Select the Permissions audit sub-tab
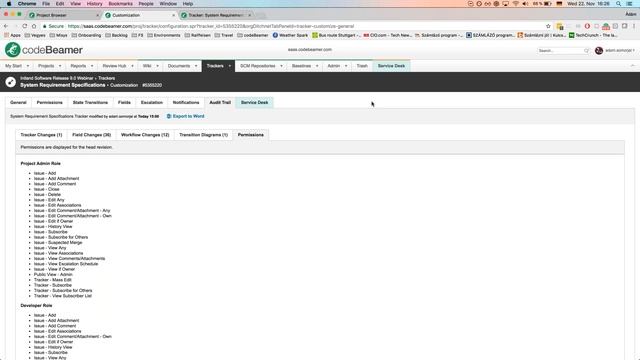 coord(251,135)
